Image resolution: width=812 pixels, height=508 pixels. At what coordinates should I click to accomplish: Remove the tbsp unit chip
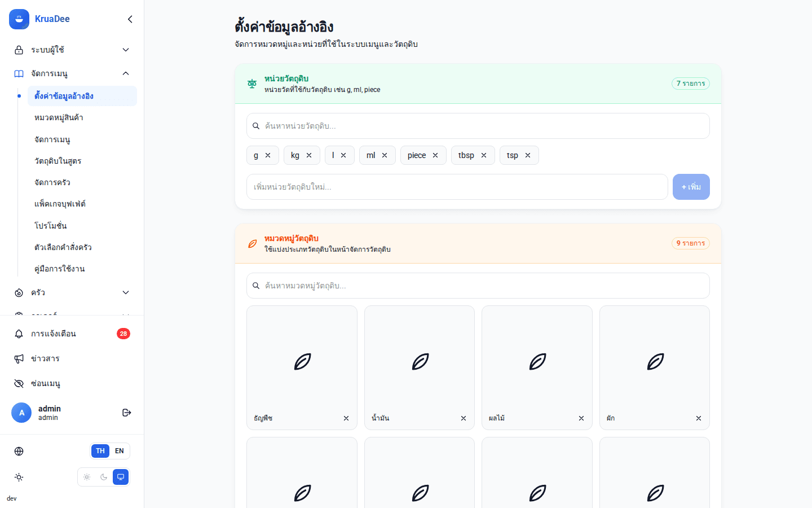tap(484, 155)
